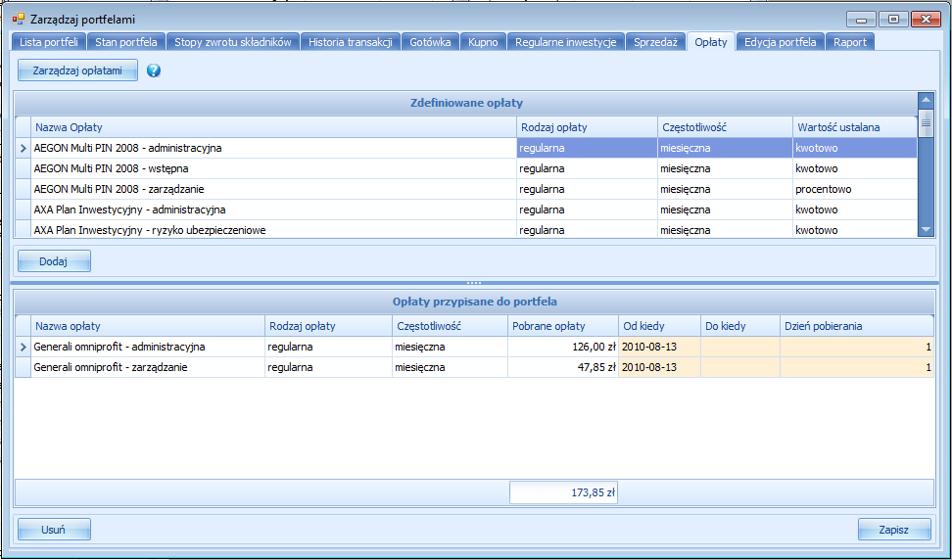
Task: Click the Od kiedy column header
Action: (659, 326)
